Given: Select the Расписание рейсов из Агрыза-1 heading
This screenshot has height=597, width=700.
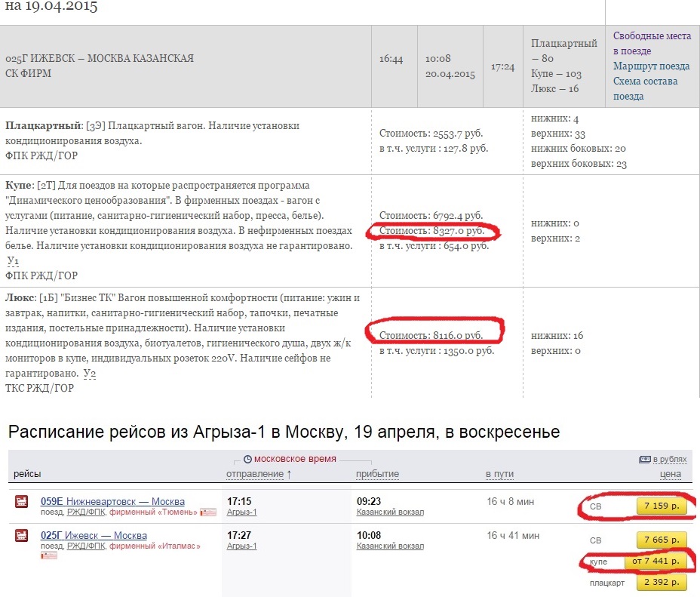Looking at the screenshot, I should pyautogui.click(x=284, y=432).
